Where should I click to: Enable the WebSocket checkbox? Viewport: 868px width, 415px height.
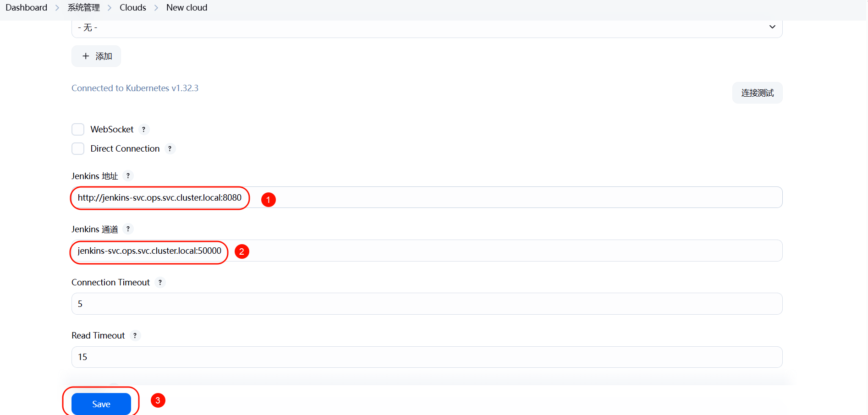tap(78, 130)
